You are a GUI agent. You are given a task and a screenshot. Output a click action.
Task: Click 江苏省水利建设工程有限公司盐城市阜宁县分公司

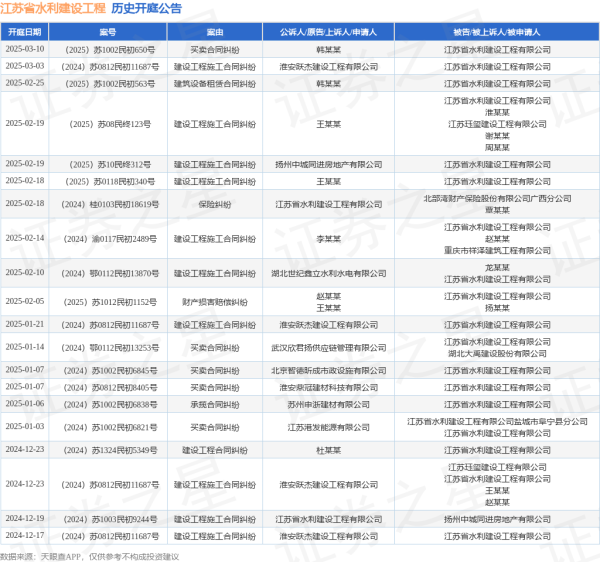click(x=497, y=422)
